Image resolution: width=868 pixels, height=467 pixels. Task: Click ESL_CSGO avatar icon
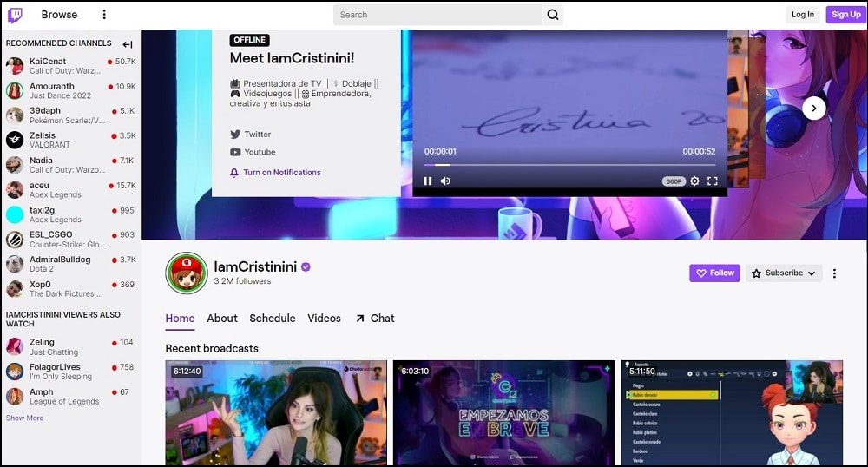(x=15, y=240)
